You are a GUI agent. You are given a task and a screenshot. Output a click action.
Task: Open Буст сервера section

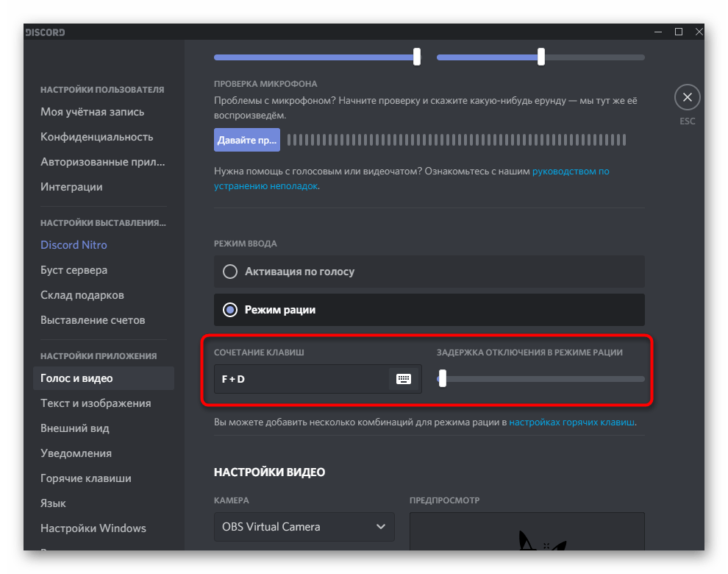pyautogui.click(x=74, y=270)
